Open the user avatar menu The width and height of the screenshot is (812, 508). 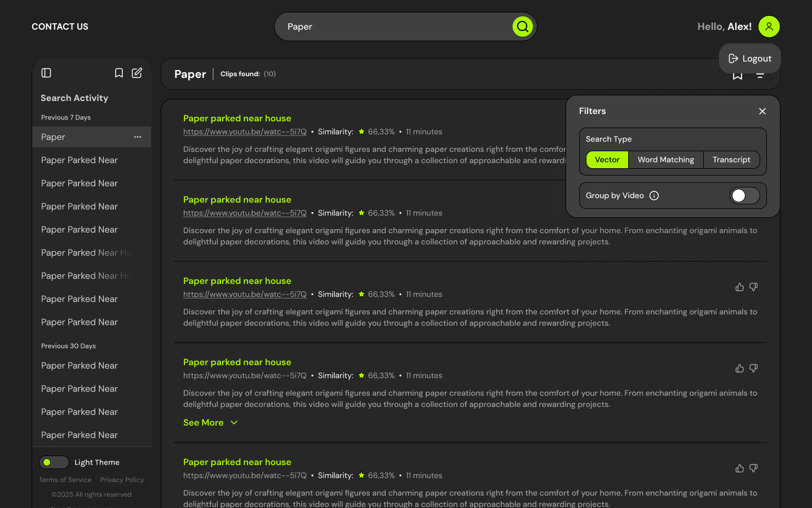click(x=769, y=27)
